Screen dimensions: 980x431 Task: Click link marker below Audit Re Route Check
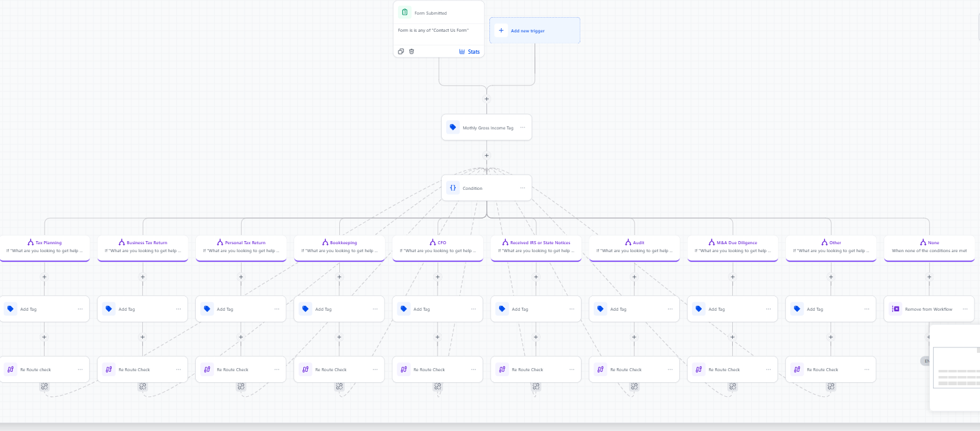point(634,386)
